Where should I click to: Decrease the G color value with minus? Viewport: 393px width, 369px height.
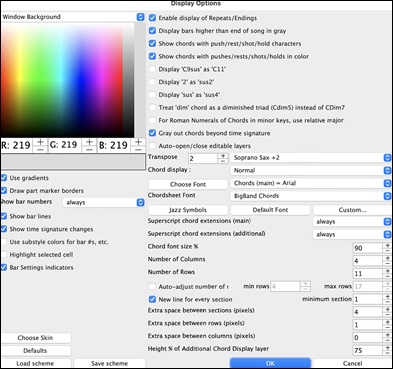tap(89, 149)
